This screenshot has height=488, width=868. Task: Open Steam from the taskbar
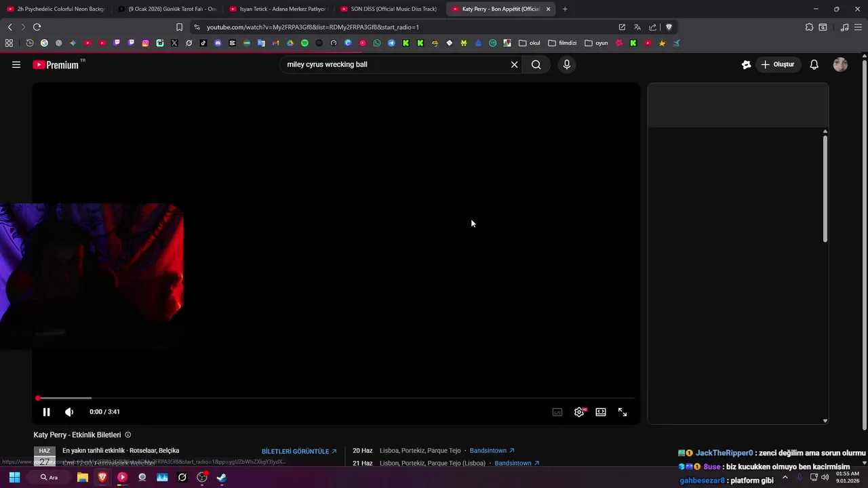point(222,477)
